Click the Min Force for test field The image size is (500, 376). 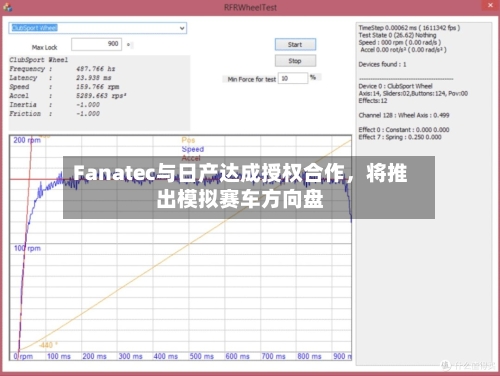tap(293, 78)
